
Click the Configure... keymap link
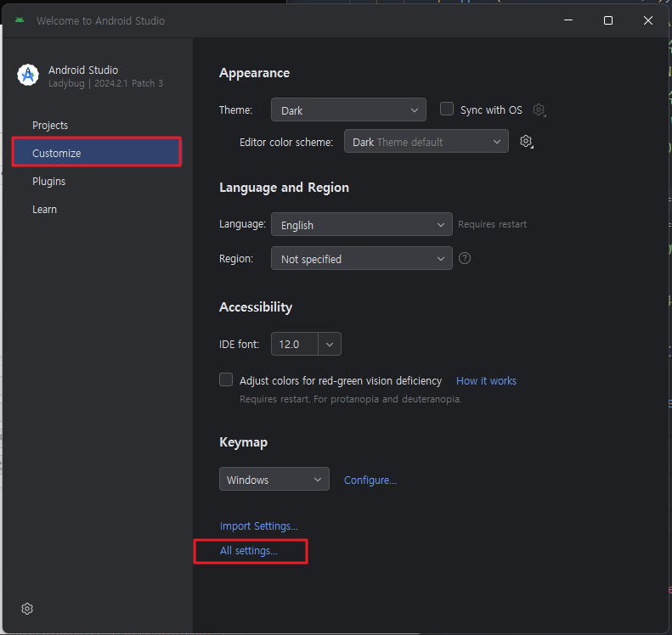(x=370, y=480)
